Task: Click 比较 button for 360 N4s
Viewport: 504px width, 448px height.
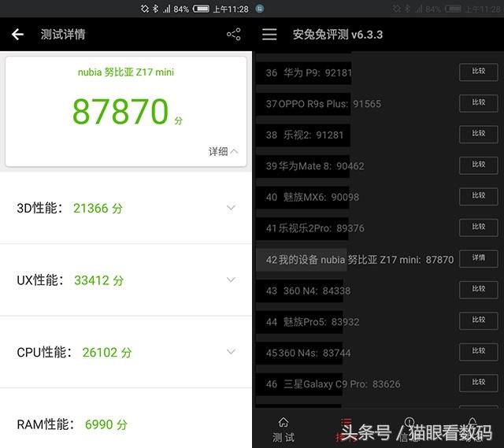Action: [x=478, y=352]
